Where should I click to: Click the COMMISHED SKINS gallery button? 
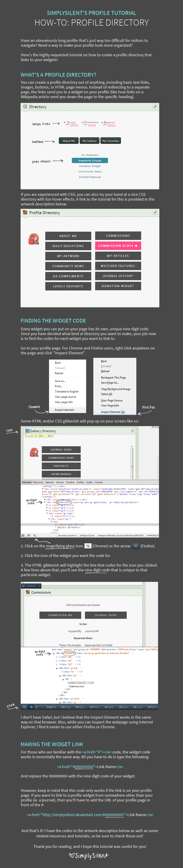coord(61,458)
